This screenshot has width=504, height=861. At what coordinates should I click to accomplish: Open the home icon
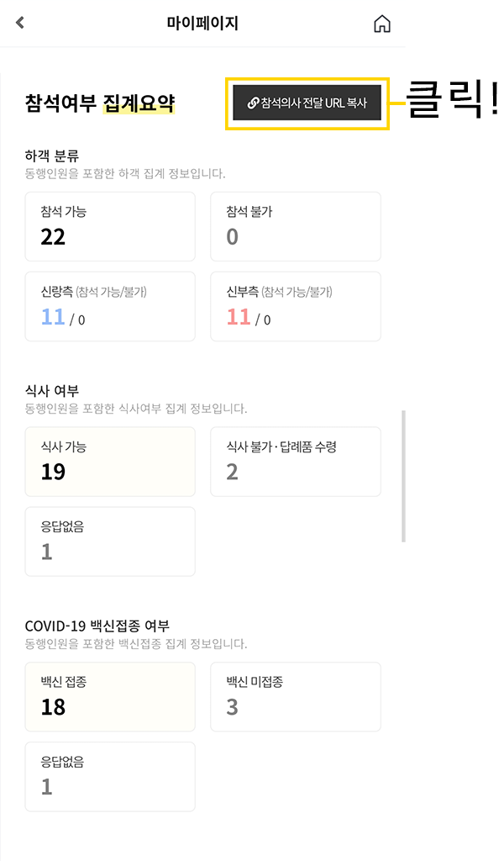382,24
